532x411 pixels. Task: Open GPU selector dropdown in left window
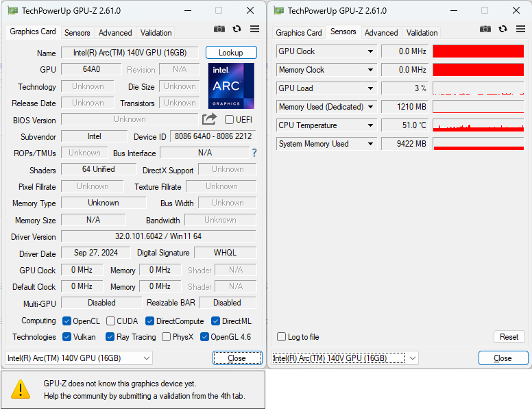79,358
